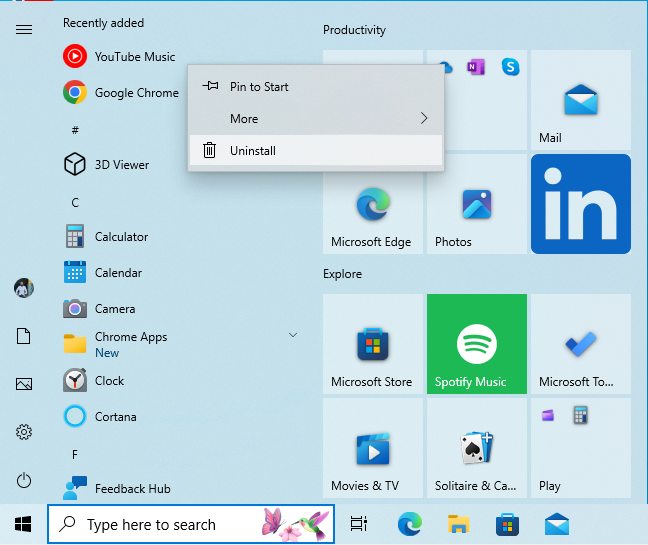
Task: Expand the Chrome Apps folder
Action: (x=181, y=344)
